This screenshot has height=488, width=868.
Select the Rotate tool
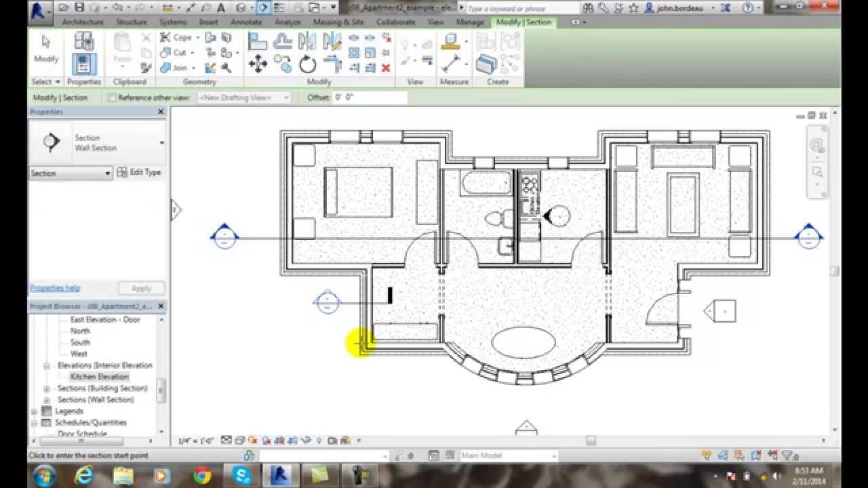click(308, 65)
